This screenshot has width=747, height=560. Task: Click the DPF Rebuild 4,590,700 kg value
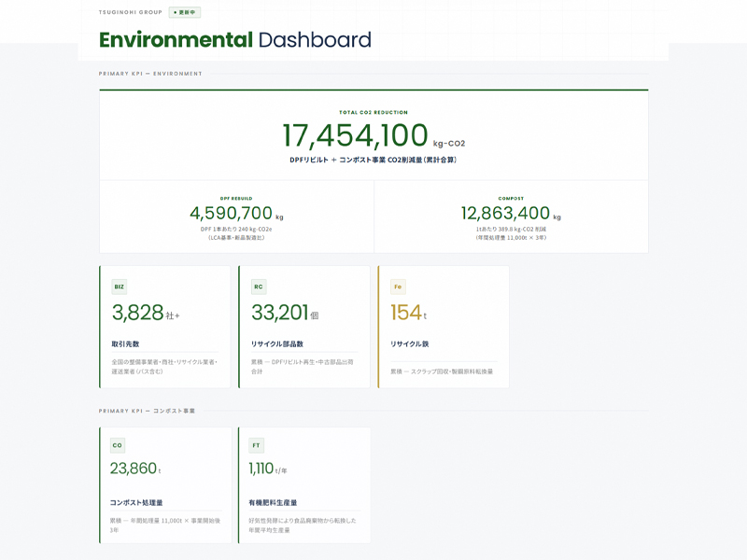tap(232, 214)
